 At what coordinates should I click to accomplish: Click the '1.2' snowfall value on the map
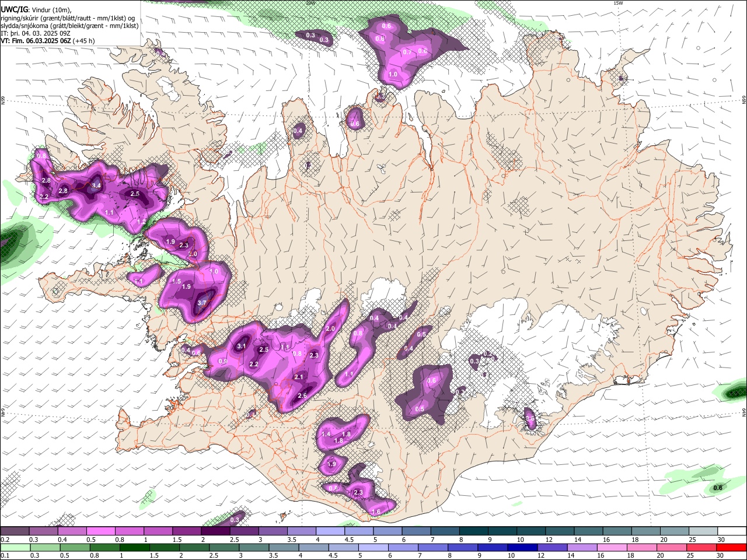(141, 222)
